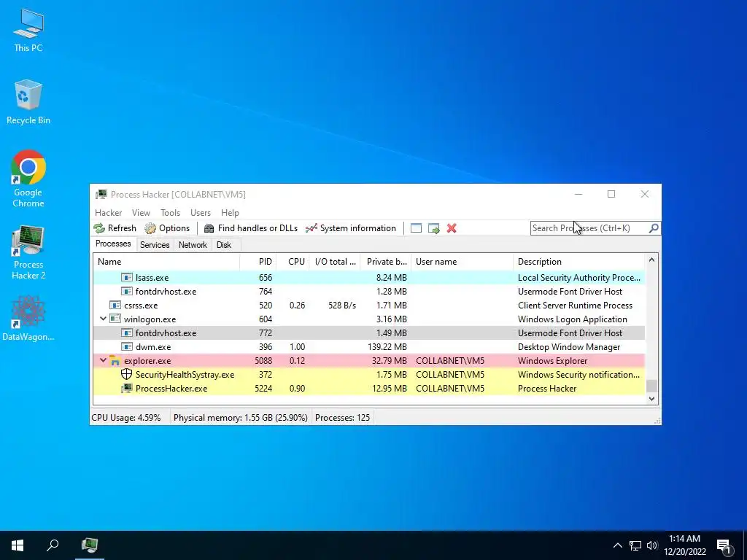Sort by Description column header
The width and height of the screenshot is (747, 560).
tap(578, 262)
